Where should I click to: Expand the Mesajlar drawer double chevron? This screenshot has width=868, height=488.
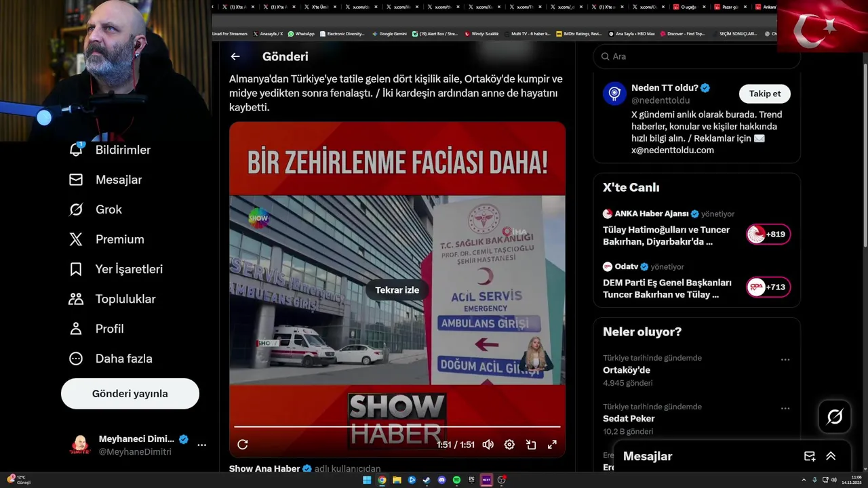click(831, 456)
